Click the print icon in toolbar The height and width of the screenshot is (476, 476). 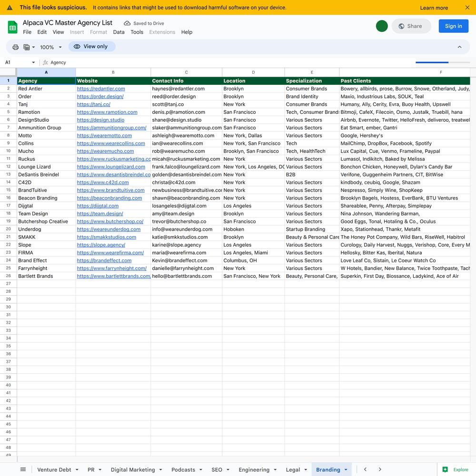point(16,47)
